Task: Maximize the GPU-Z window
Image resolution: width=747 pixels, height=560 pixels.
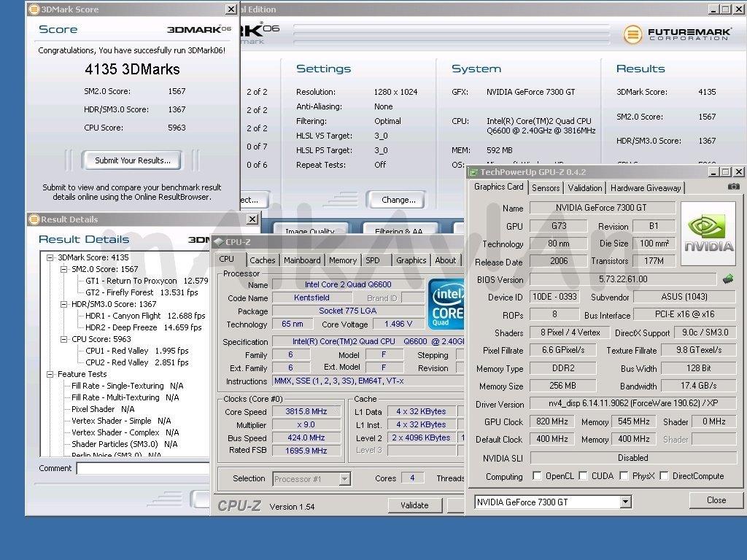Action: [x=725, y=172]
